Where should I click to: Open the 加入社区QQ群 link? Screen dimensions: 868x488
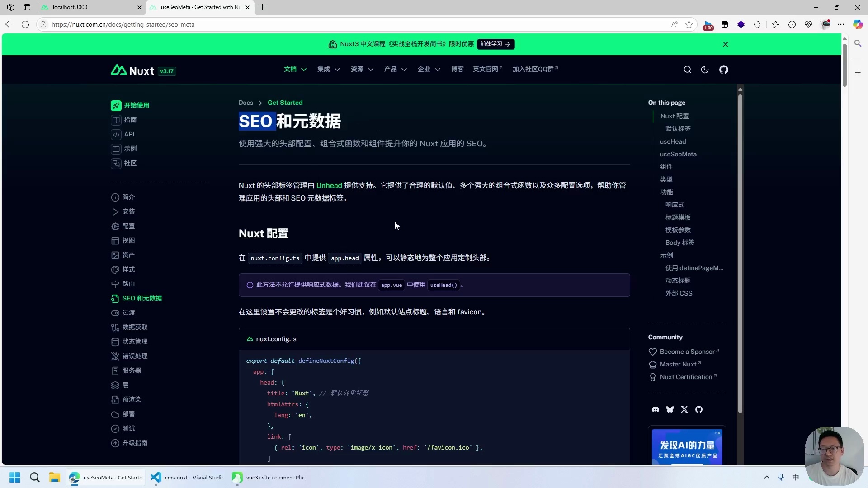pos(535,69)
